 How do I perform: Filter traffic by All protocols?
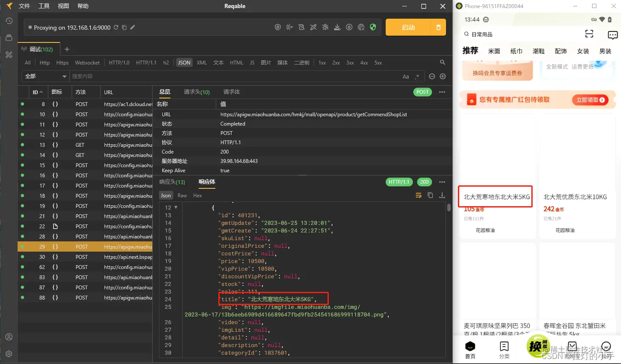pyautogui.click(x=28, y=63)
